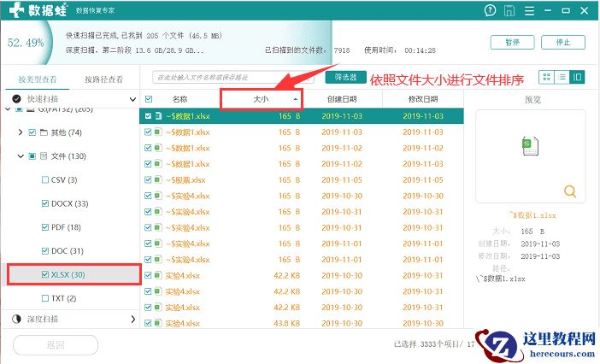600x364 pixels.
Task: Sort by 修改日期 column header
Action: 423,99
